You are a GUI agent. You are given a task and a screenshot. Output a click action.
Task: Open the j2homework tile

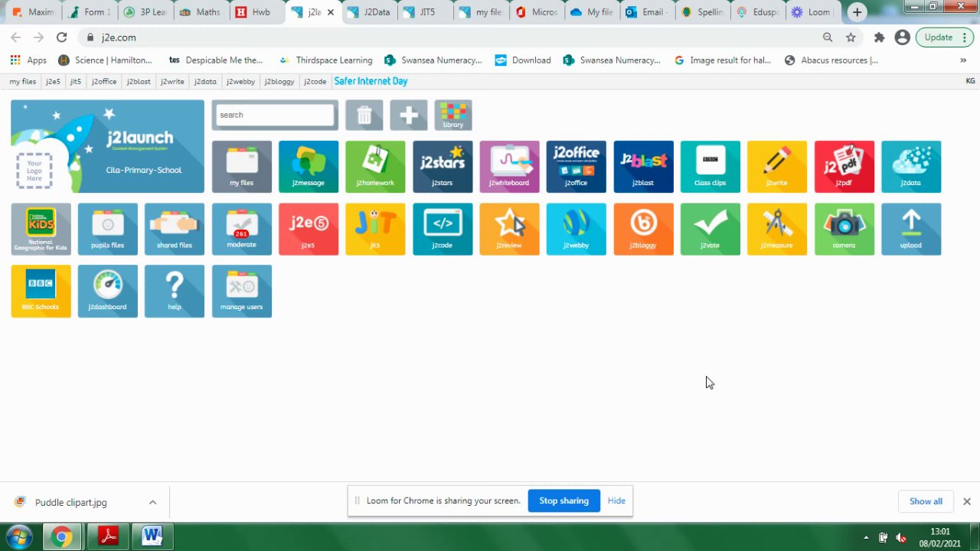pyautogui.click(x=375, y=166)
